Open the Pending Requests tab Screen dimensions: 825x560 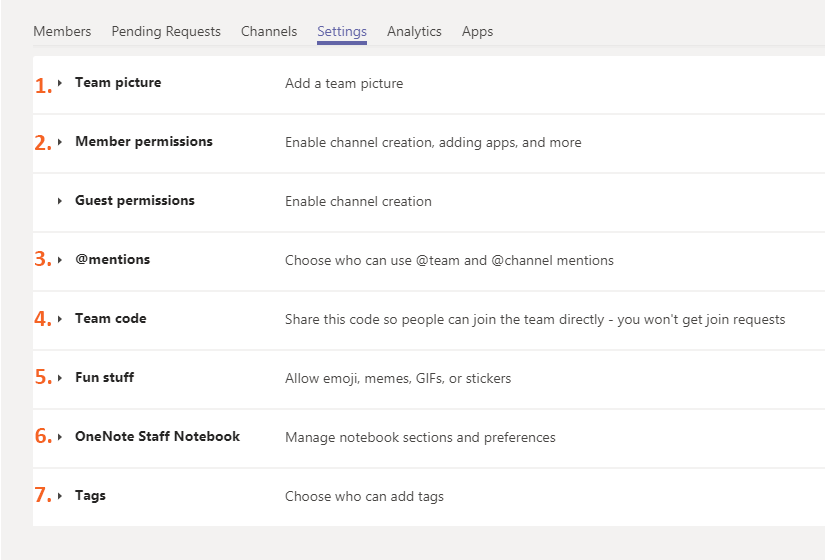click(x=166, y=31)
